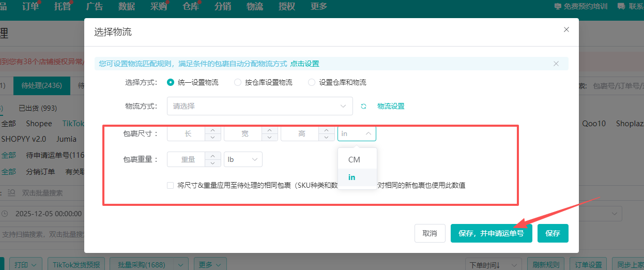Image resolution: width=644 pixels, height=270 pixels.
Task: Click the 重量 weight input field
Action: pyautogui.click(x=188, y=159)
